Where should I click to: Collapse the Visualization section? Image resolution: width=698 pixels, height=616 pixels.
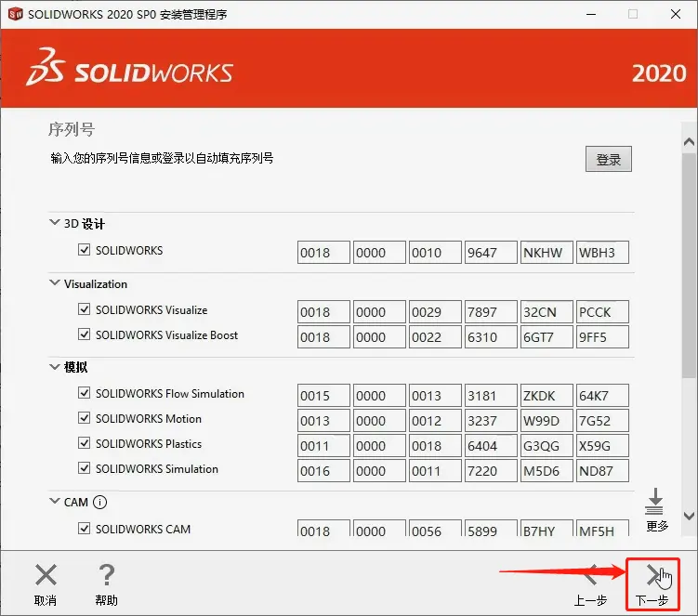[x=54, y=282]
